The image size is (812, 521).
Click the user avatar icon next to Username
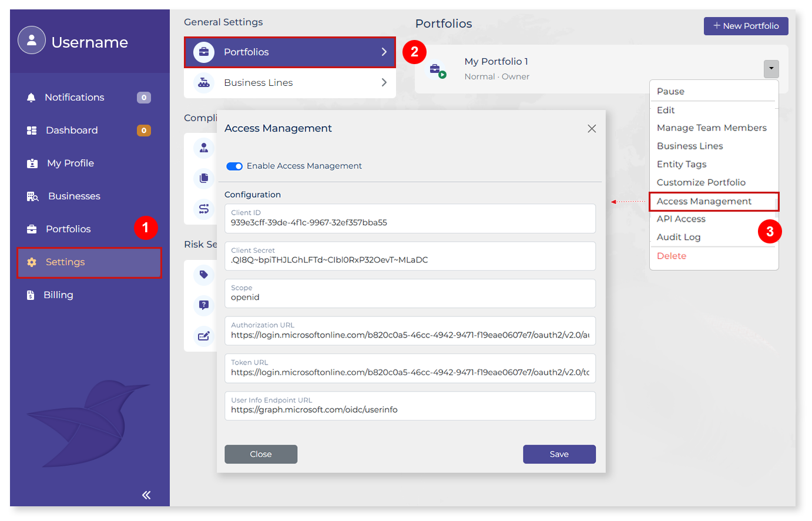click(32, 41)
